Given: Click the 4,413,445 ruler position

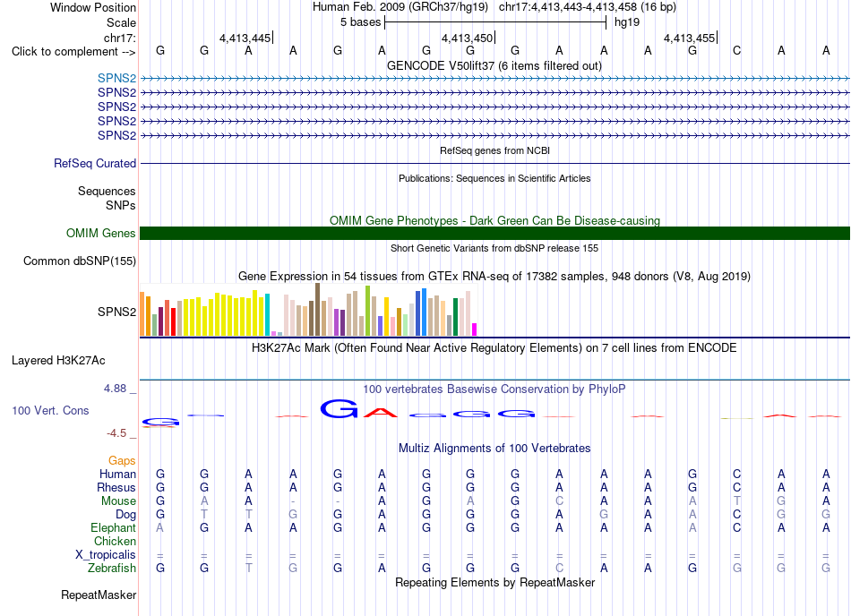Looking at the screenshot, I should pyautogui.click(x=245, y=38).
